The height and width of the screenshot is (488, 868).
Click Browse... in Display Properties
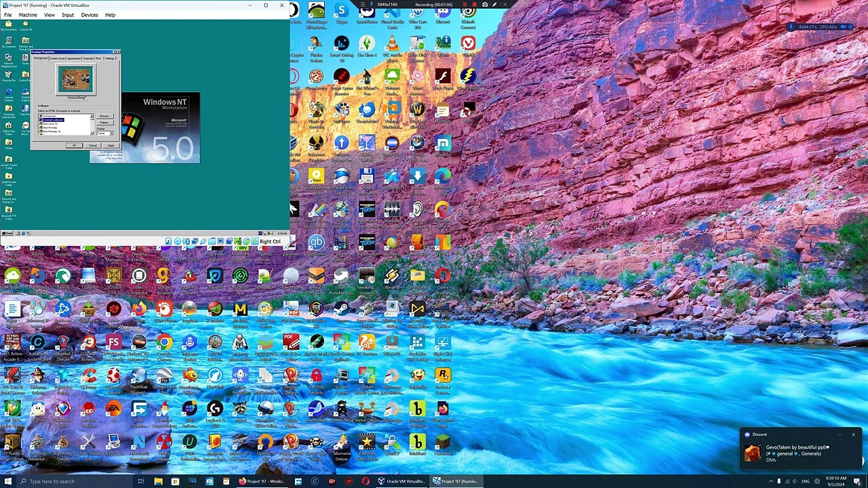tap(104, 116)
